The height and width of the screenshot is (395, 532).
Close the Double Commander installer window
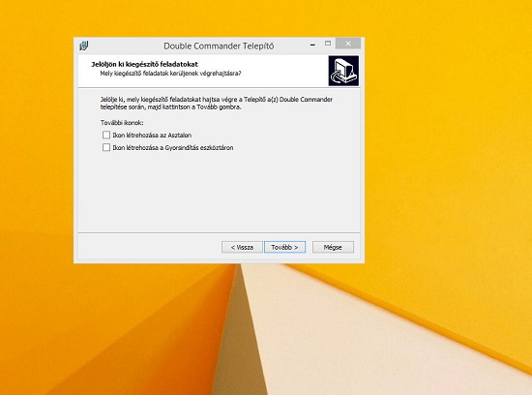(348, 44)
